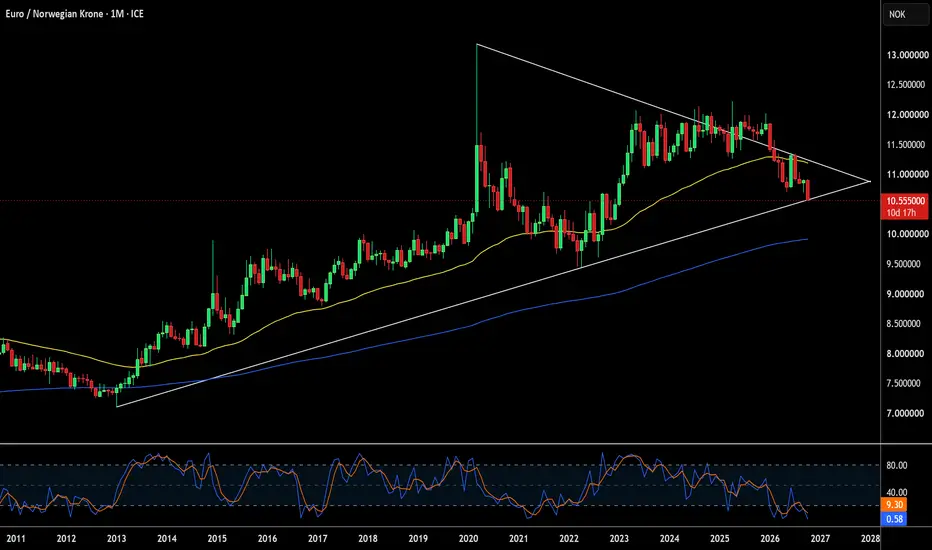
Task: Select the triangle's top vertex at the 2020 spike
Action: [477, 45]
